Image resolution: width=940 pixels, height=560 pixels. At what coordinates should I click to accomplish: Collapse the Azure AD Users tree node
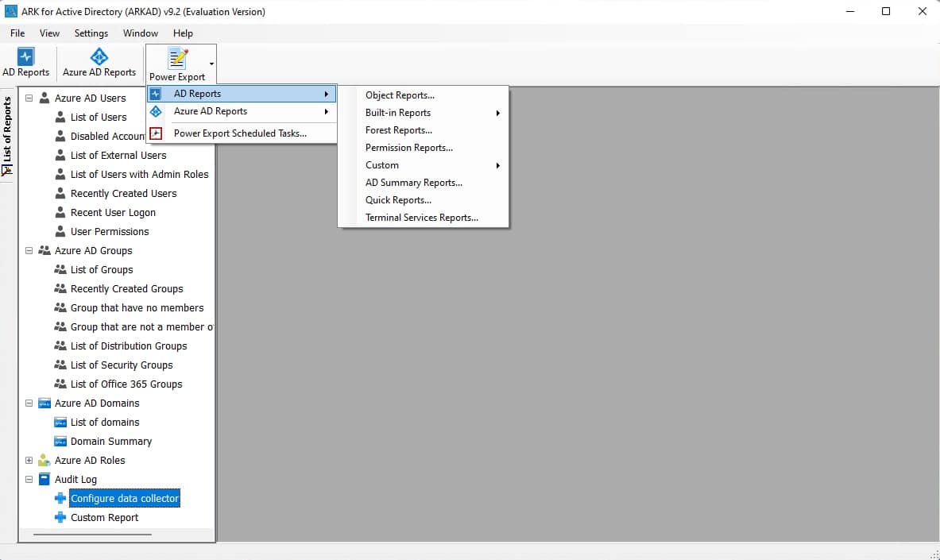point(29,98)
